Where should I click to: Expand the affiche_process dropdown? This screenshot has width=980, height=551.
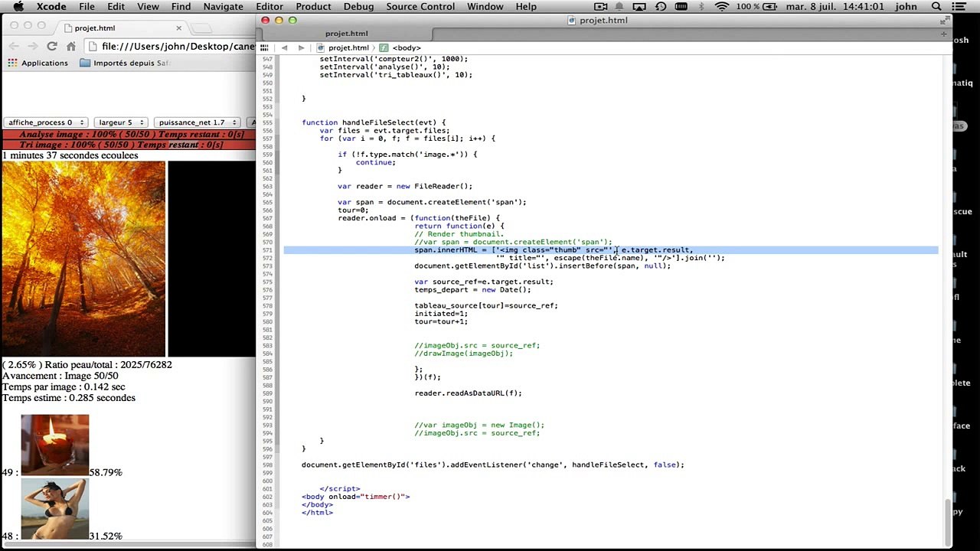click(x=45, y=122)
